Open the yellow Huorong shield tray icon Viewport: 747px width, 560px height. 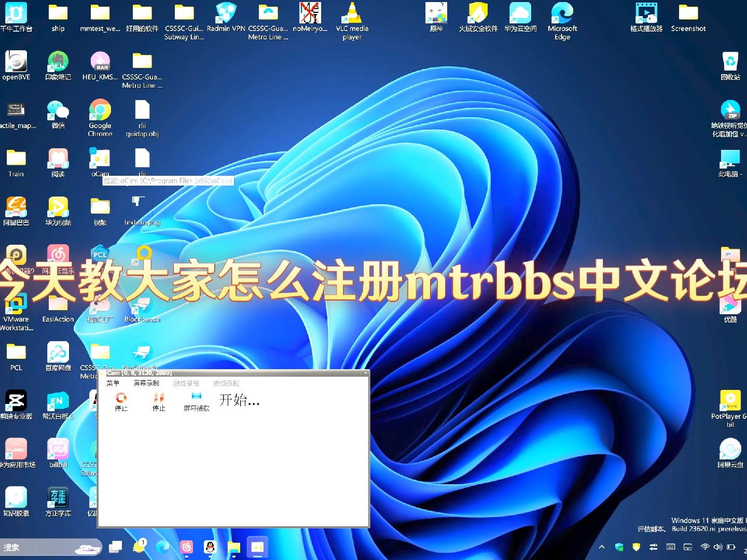pyautogui.click(x=637, y=547)
